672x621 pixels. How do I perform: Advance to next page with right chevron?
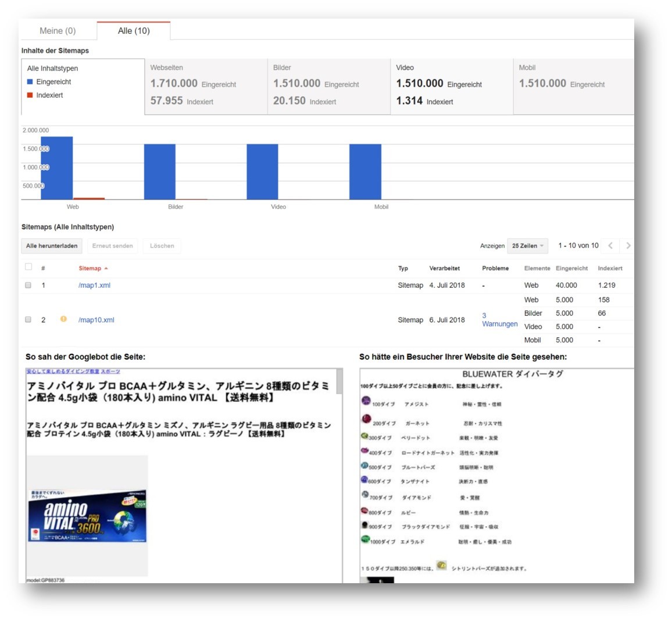[628, 245]
